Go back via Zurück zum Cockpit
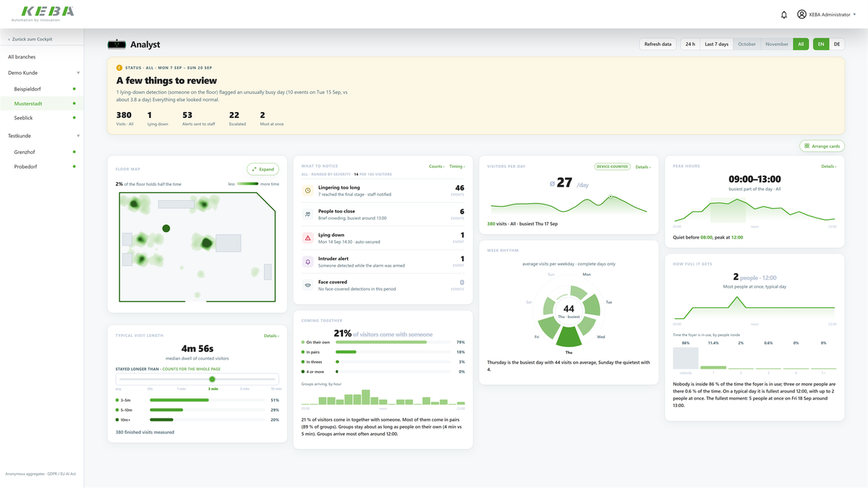 (30, 39)
